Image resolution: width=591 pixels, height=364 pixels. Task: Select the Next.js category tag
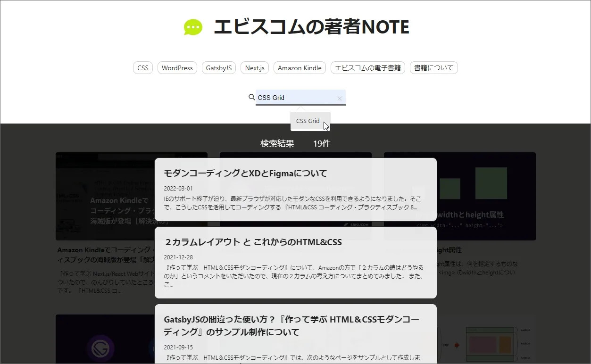(255, 68)
